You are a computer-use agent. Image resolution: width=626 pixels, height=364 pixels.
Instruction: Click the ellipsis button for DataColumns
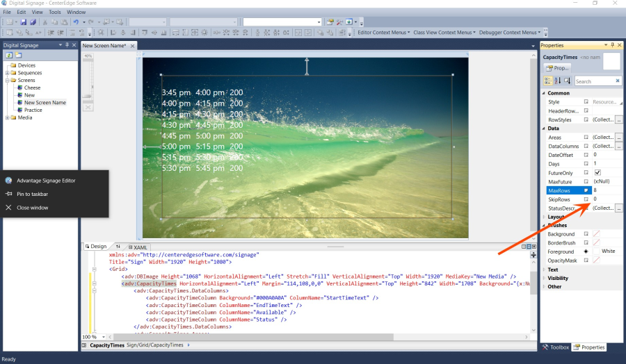(x=618, y=146)
